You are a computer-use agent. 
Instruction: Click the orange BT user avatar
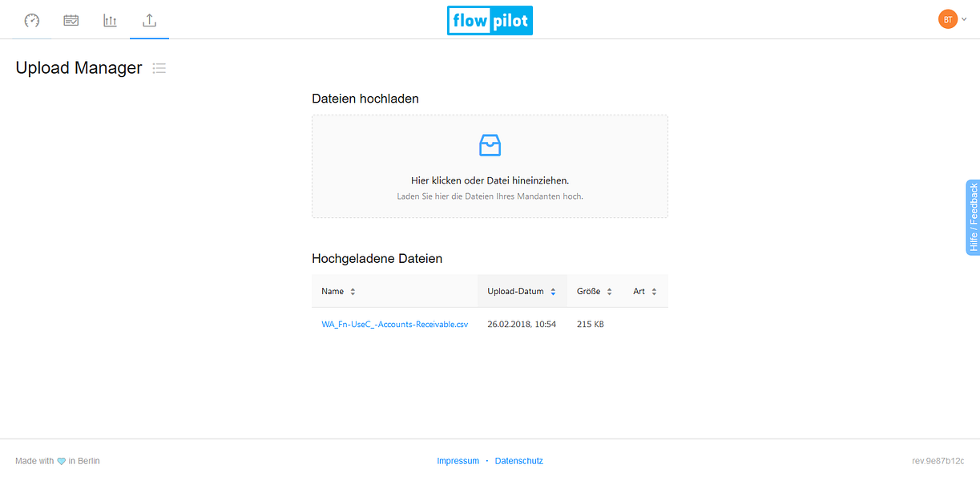coord(948,19)
